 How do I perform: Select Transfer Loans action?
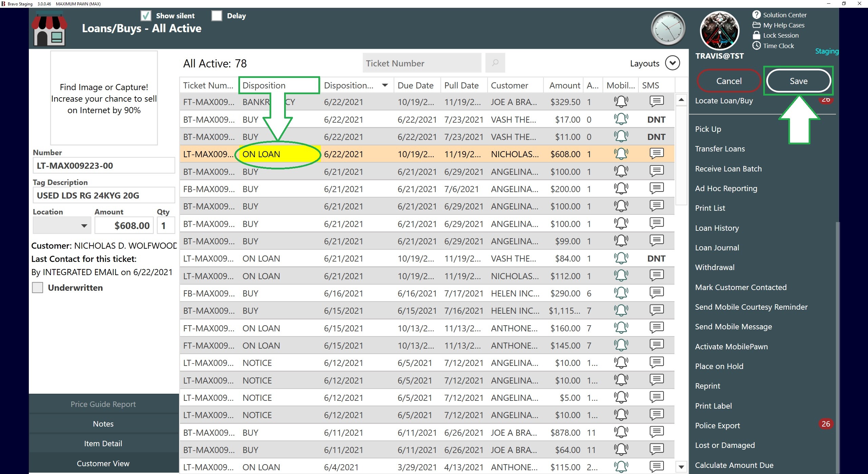click(x=720, y=149)
